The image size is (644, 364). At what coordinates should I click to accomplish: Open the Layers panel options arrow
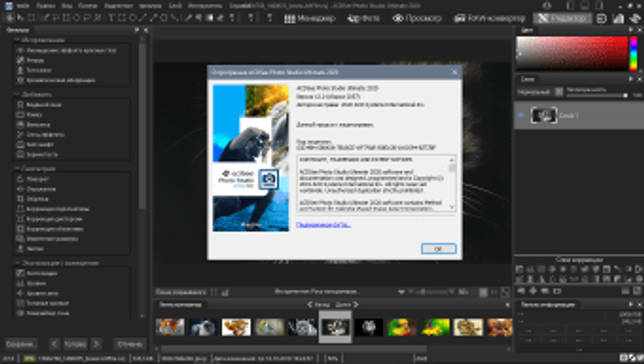(630, 79)
